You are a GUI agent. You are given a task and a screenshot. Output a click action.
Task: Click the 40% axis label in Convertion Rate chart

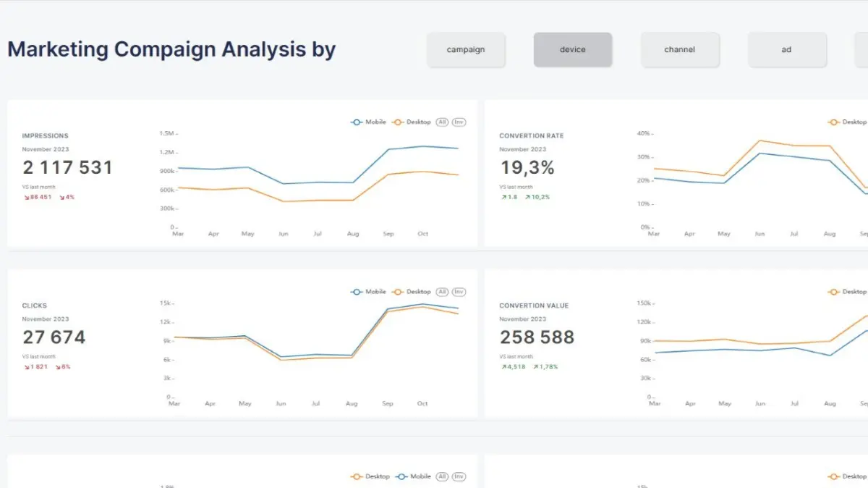point(644,134)
